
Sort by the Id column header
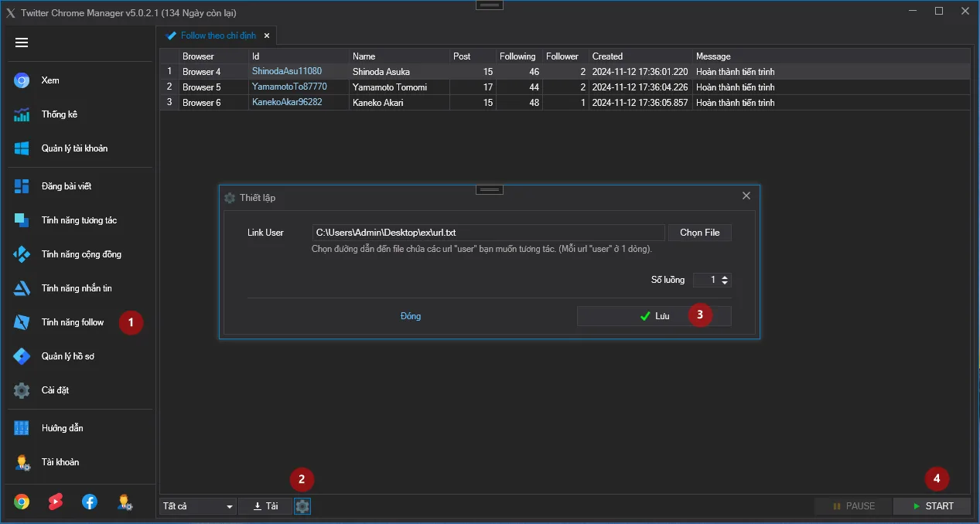(x=299, y=56)
